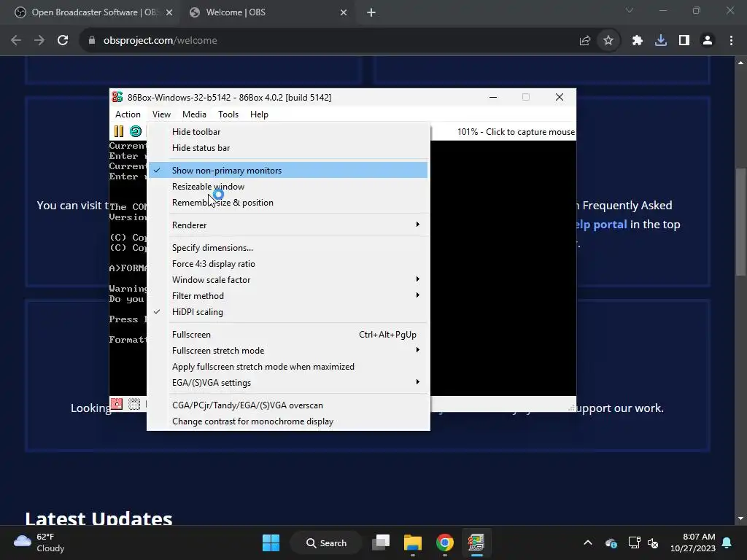Open the Media menu

194,114
